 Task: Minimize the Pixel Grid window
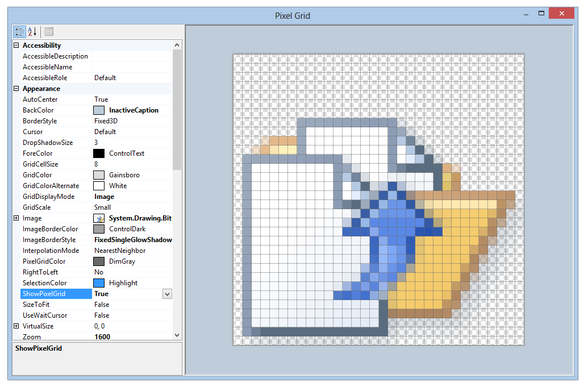point(526,14)
